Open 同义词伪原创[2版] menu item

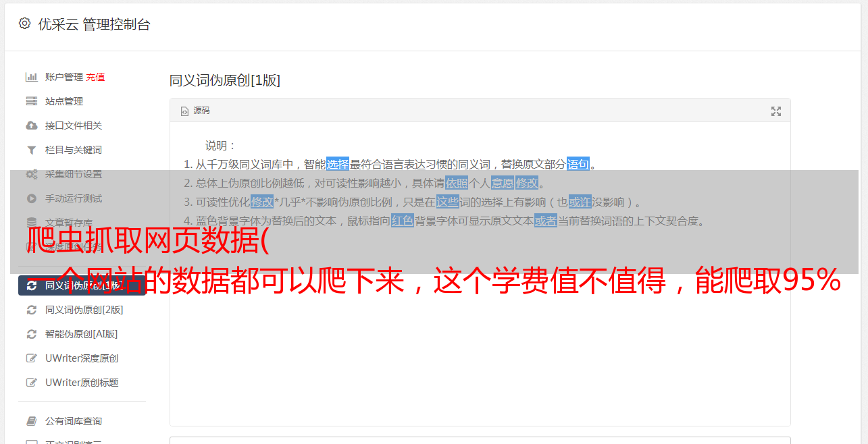84,310
